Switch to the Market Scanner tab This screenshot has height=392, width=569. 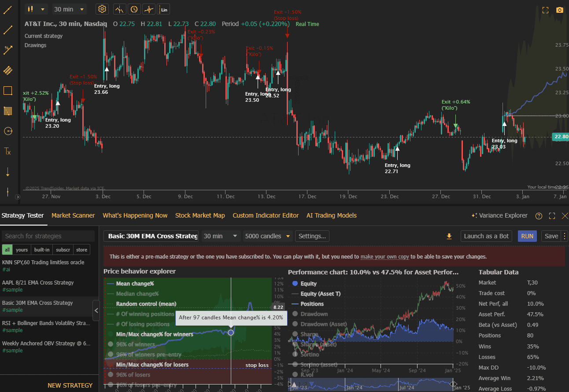(x=73, y=215)
